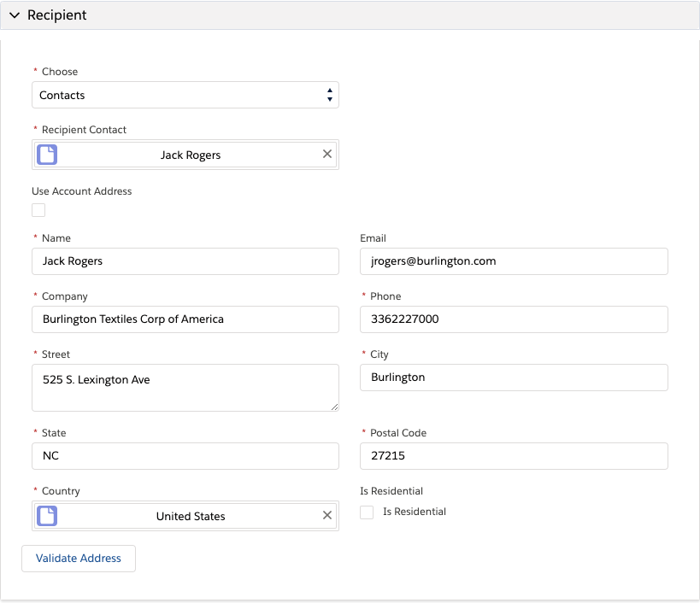
Task: Clear the Jack Rogers recipient contact
Action: point(327,154)
